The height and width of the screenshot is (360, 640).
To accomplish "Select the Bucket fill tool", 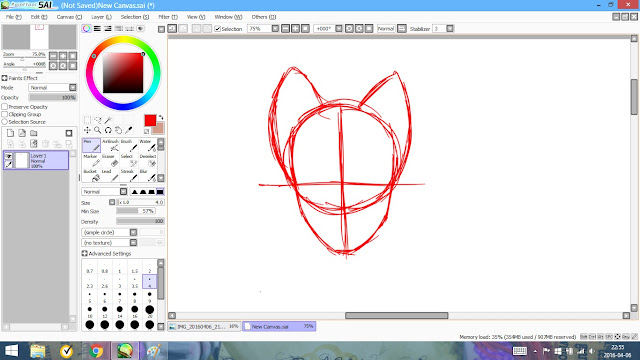I will point(91,176).
